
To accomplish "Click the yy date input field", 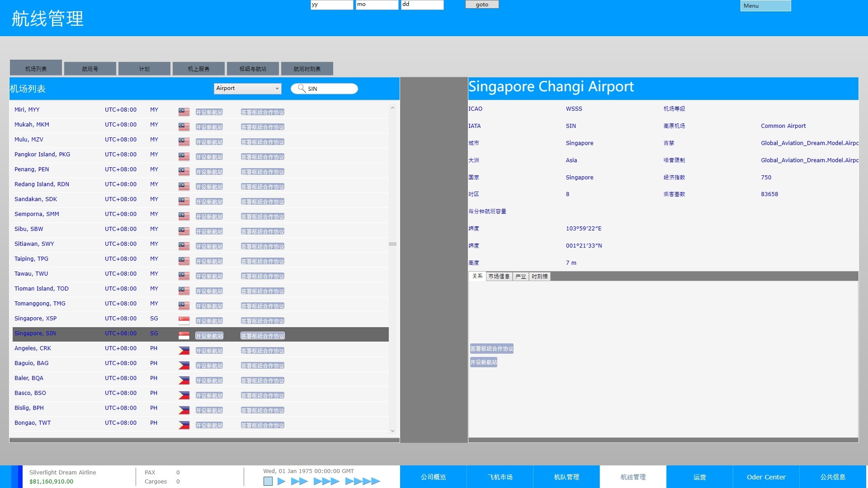I will pos(331,5).
